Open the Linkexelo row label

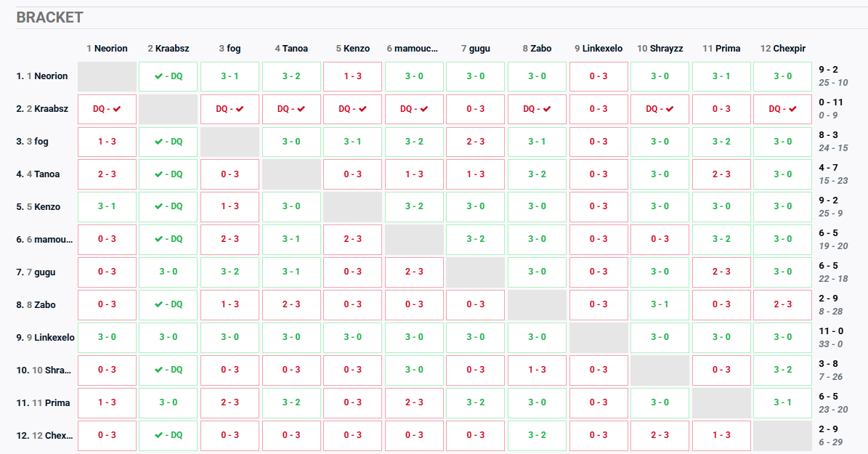point(45,338)
